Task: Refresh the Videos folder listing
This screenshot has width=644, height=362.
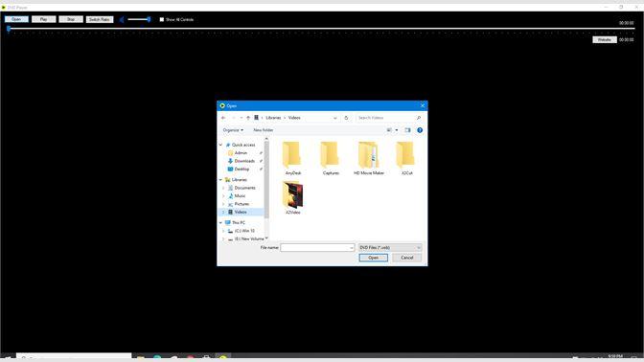Action: point(346,118)
